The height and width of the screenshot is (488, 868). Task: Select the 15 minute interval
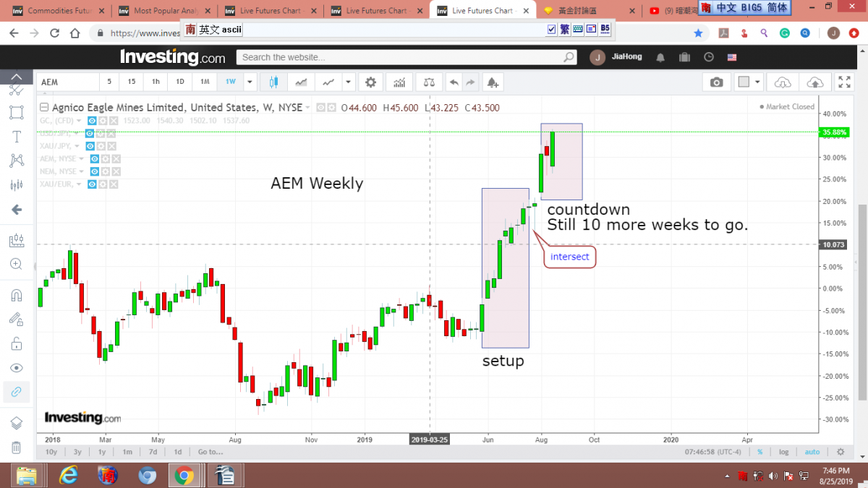[131, 82]
